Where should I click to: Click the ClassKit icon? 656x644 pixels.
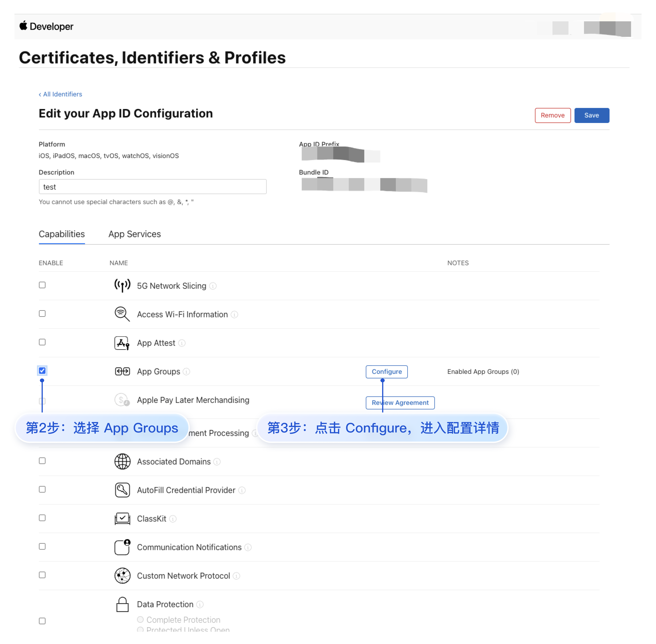(x=122, y=518)
